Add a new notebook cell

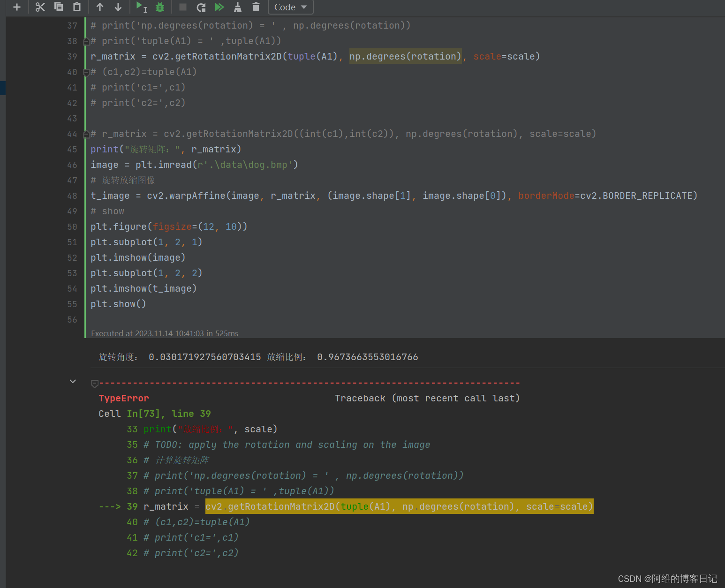coord(17,7)
